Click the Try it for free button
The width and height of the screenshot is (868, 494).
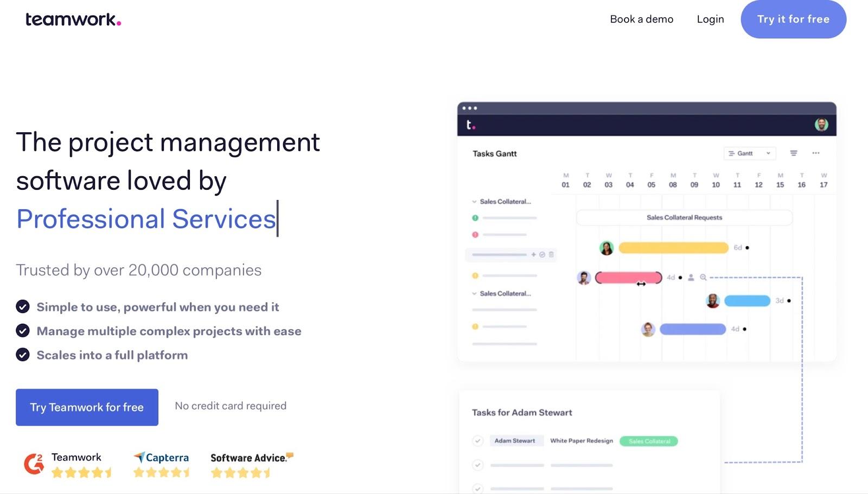[793, 19]
